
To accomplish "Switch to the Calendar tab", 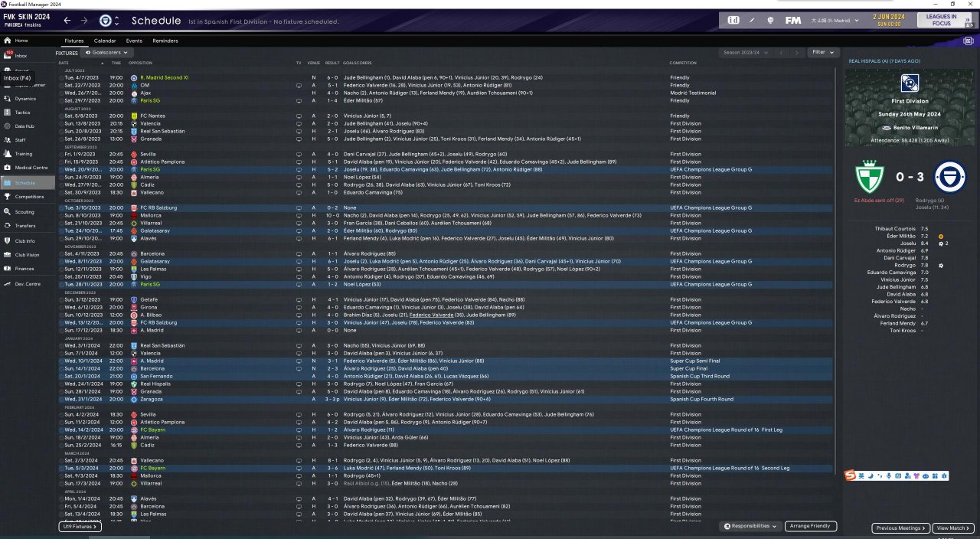I will click(105, 41).
